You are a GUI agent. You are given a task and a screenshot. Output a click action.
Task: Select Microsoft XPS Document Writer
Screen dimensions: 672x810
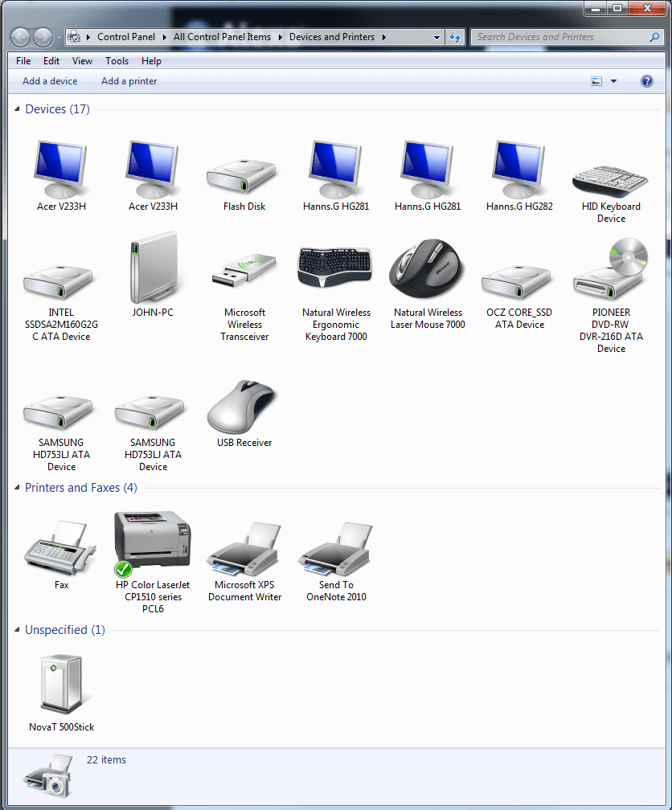(x=244, y=549)
